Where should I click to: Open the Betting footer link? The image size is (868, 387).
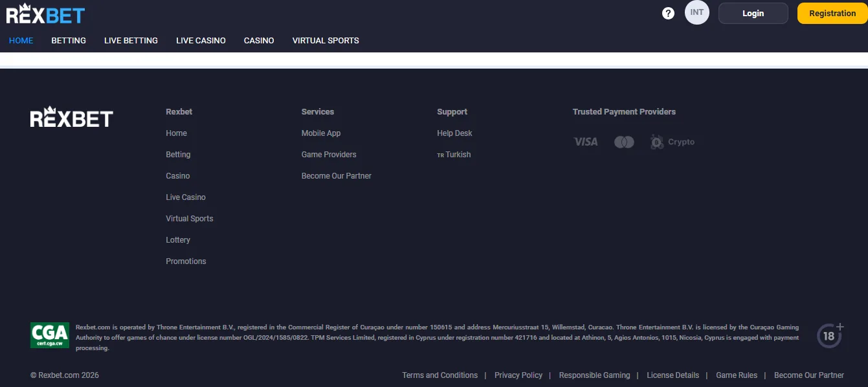click(x=178, y=155)
